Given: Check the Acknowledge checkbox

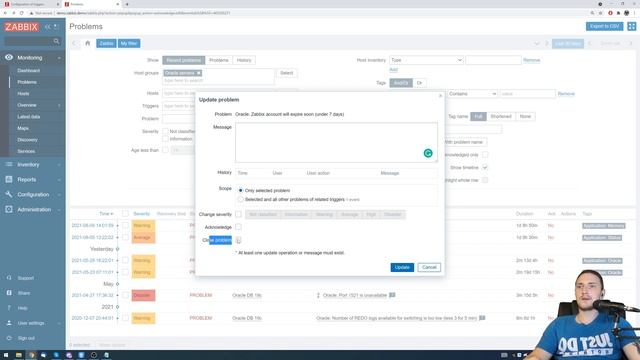Looking at the screenshot, I should coord(238,227).
